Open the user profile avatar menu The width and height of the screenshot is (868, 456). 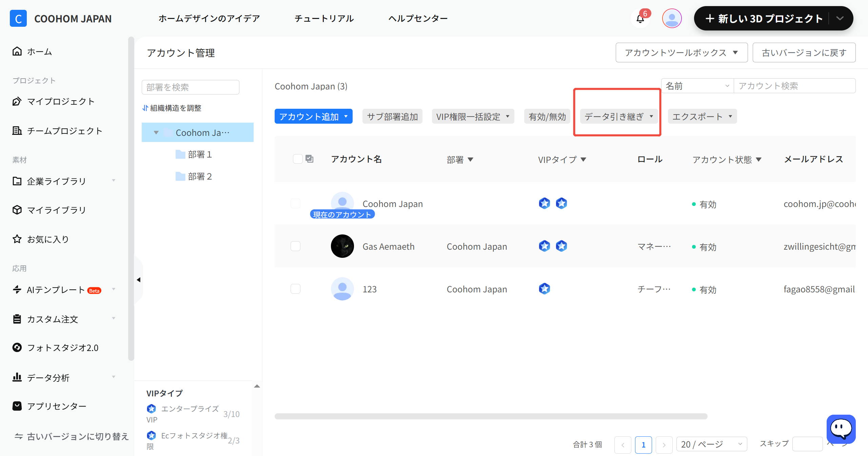672,18
